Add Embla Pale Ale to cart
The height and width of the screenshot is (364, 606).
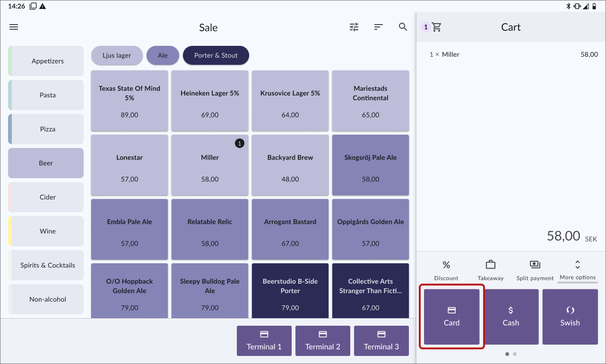click(130, 229)
